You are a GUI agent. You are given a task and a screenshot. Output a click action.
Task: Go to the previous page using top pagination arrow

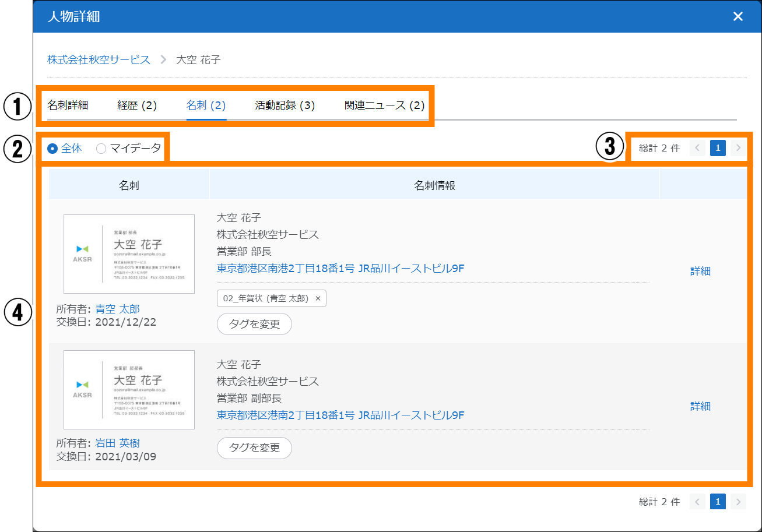tap(697, 149)
